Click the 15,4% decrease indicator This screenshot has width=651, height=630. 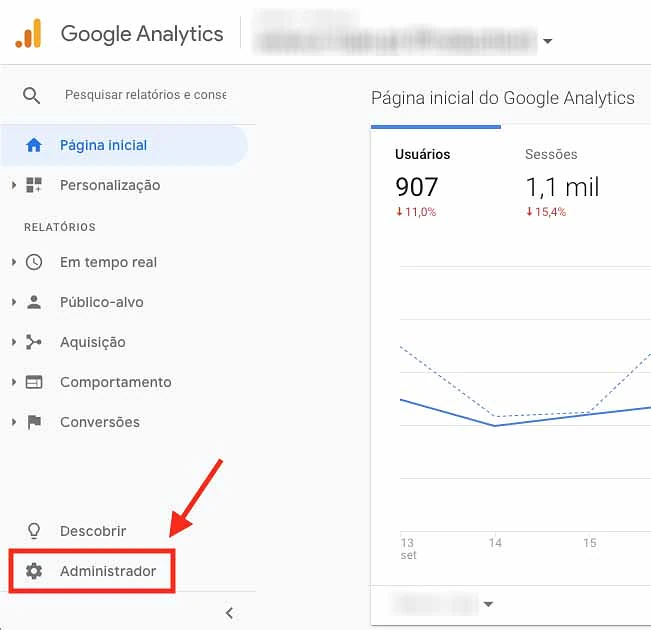coord(546,212)
